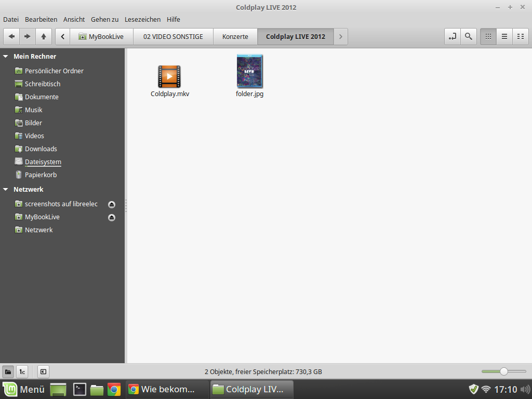Select the Coldplay.mkv video file
Image resolution: width=532 pixels, height=399 pixels.
coord(169,76)
